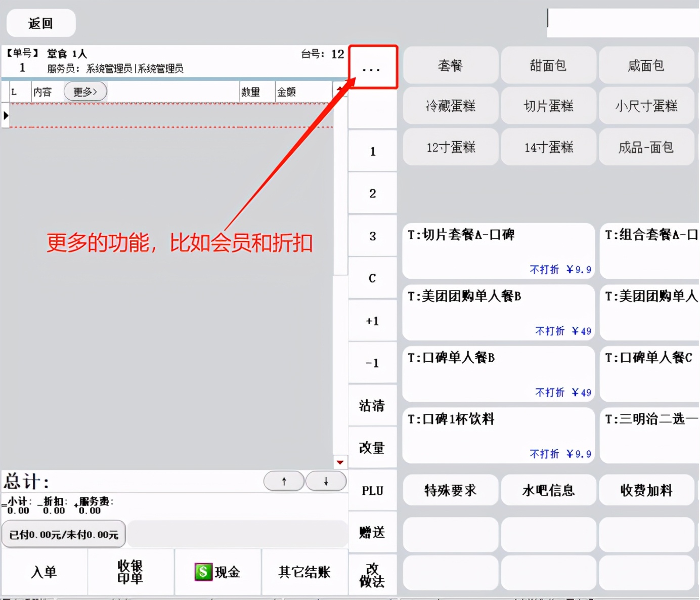Click the cash payment button with dollar icon
The width and height of the screenshot is (700, 600).
217,572
